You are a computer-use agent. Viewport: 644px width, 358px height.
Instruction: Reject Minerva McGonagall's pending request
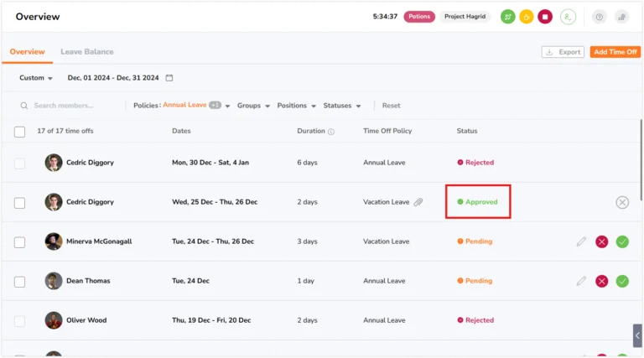tap(602, 241)
